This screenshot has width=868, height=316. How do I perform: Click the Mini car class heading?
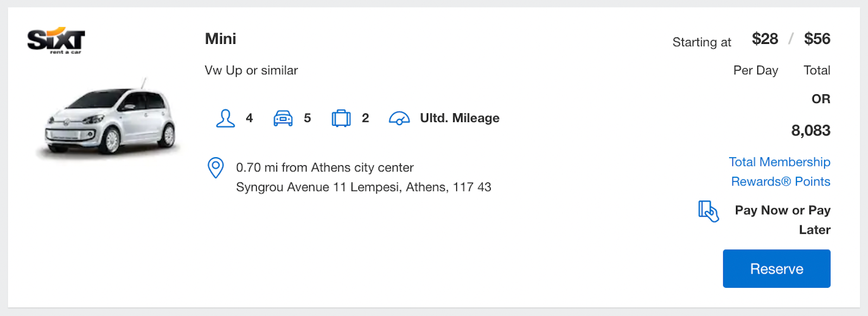[220, 39]
